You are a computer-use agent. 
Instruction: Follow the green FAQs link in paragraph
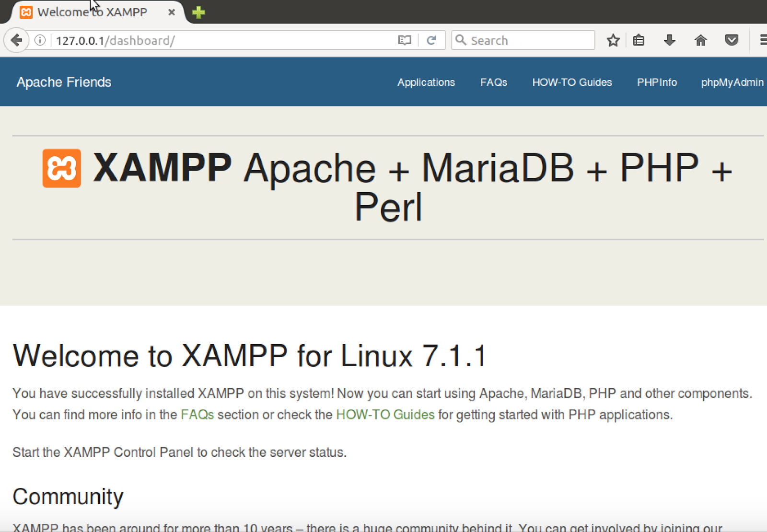(x=197, y=415)
